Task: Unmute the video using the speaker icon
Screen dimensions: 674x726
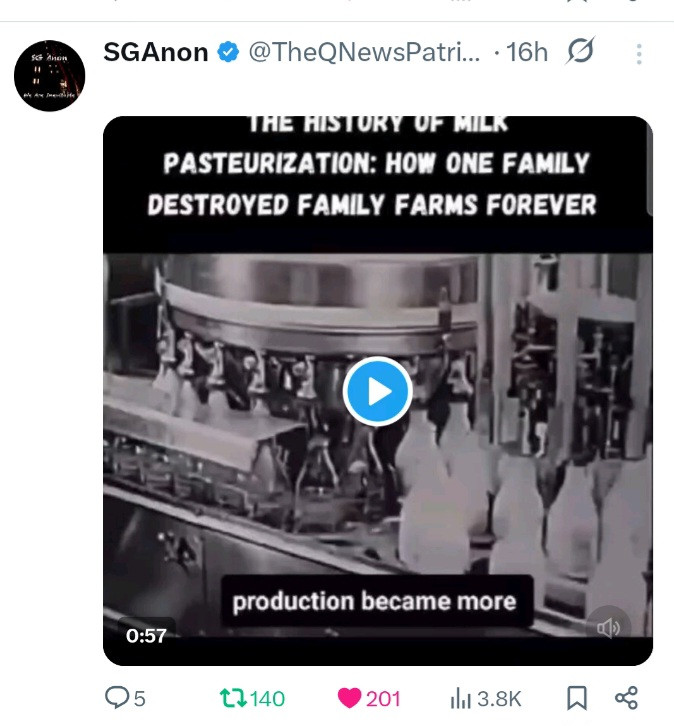Action: pos(608,628)
